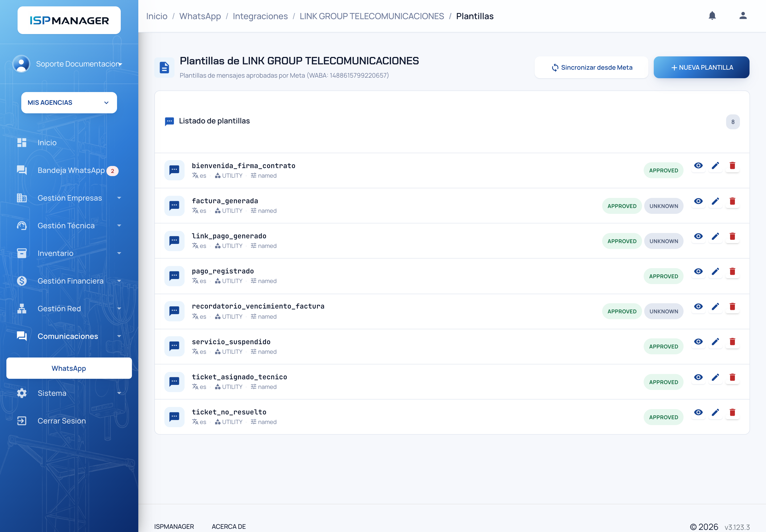The width and height of the screenshot is (766, 532).
Task: View the bienvenida_firma_contrato template
Action: (x=698, y=166)
